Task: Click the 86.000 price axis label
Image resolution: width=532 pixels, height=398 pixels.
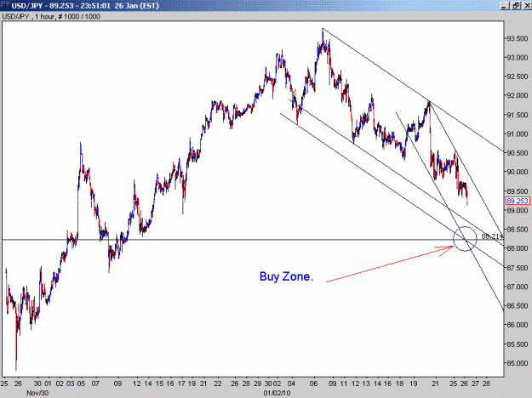Action: tap(518, 325)
